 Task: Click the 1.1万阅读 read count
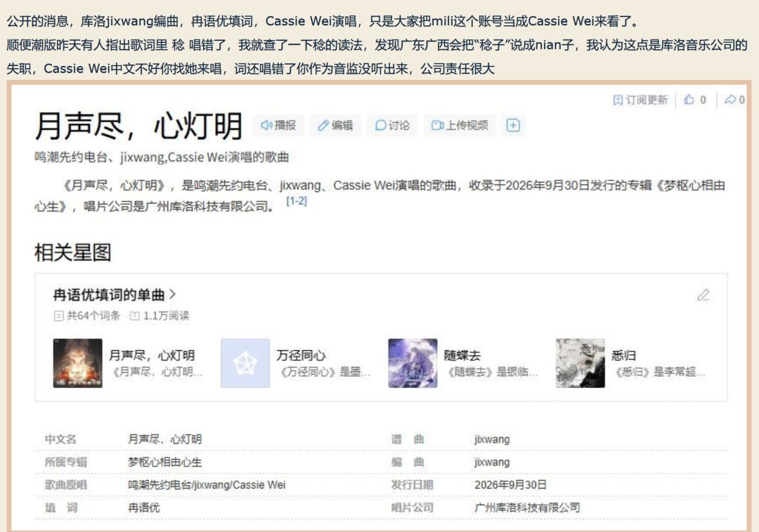[x=160, y=316]
